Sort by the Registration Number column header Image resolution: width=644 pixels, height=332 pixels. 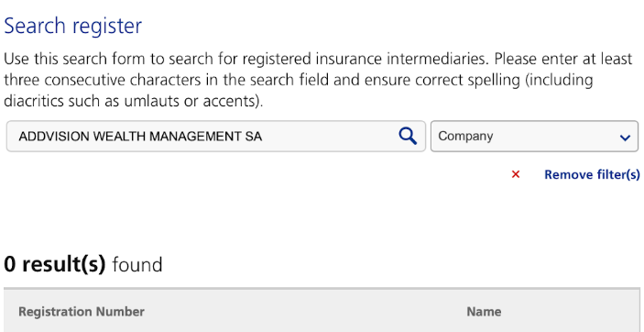(82, 312)
